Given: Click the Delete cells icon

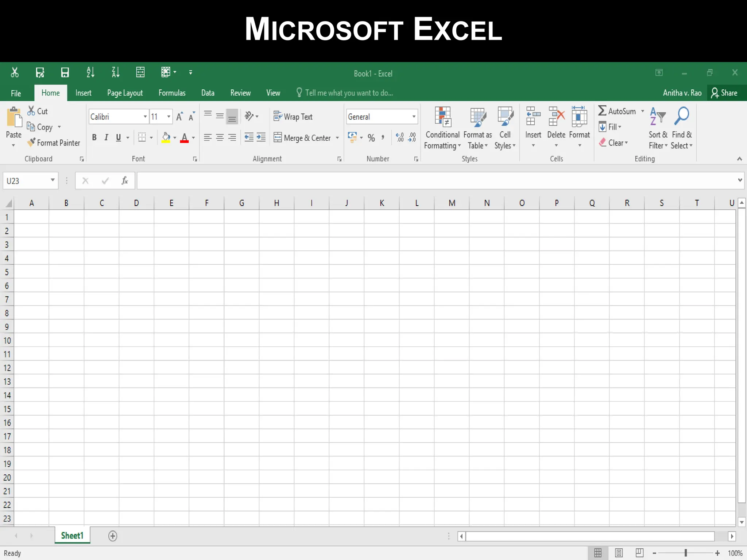Looking at the screenshot, I should [557, 117].
